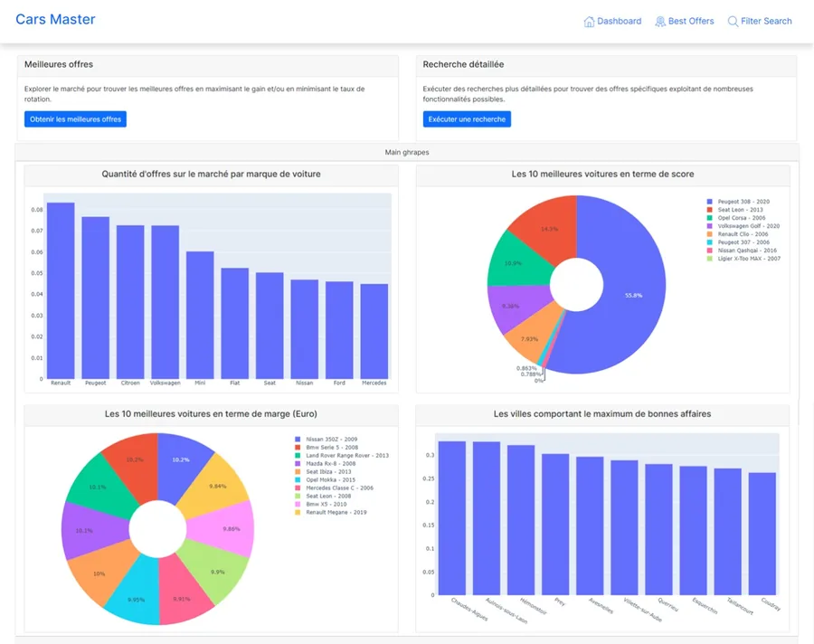
Task: Toggle Opel Corsa - 2006 legend entry
Action: point(736,218)
